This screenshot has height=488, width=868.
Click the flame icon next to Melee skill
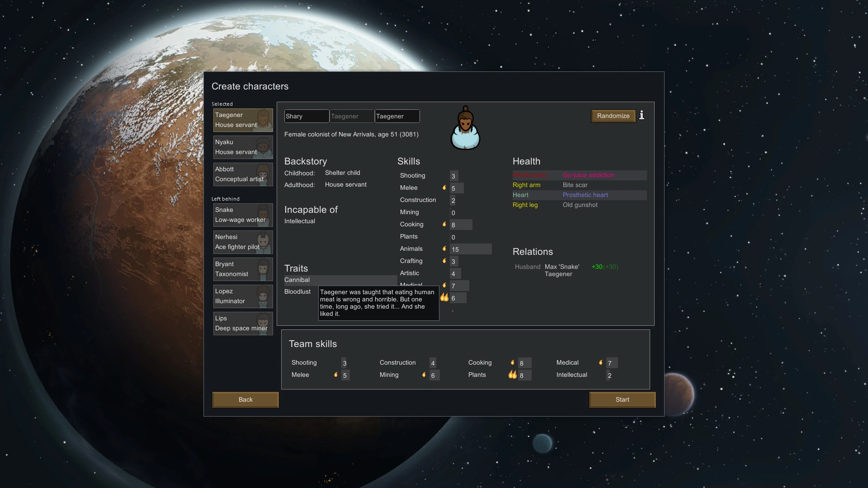pyautogui.click(x=445, y=188)
